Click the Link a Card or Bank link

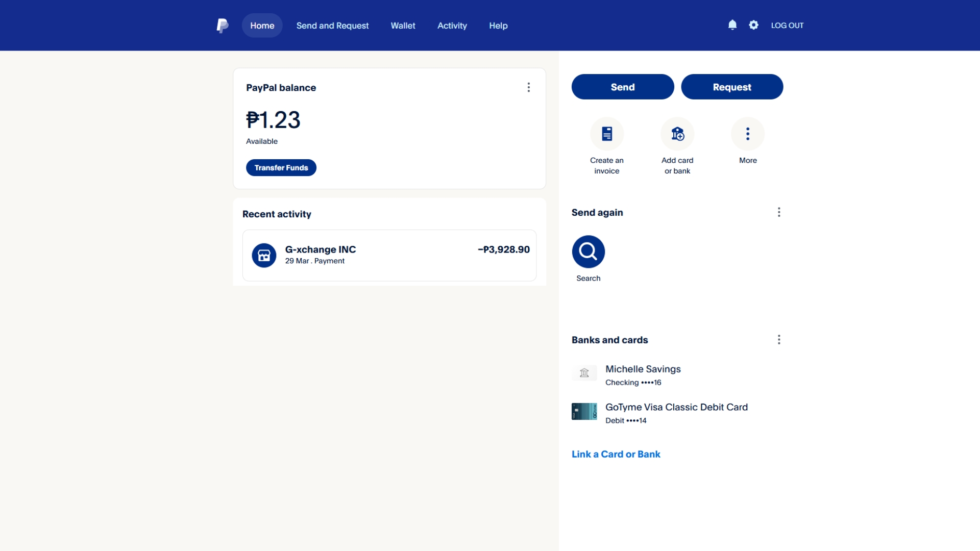click(x=616, y=454)
